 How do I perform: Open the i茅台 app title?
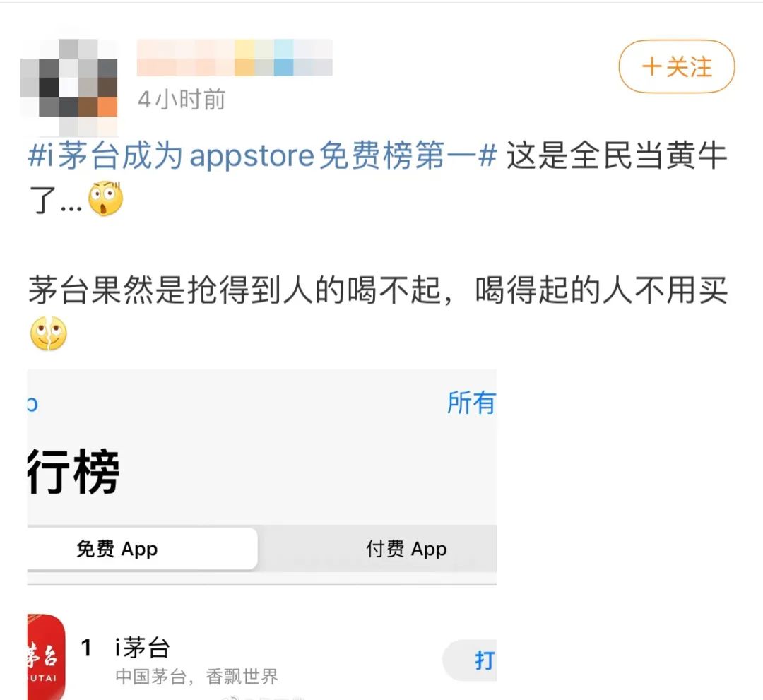(142, 648)
